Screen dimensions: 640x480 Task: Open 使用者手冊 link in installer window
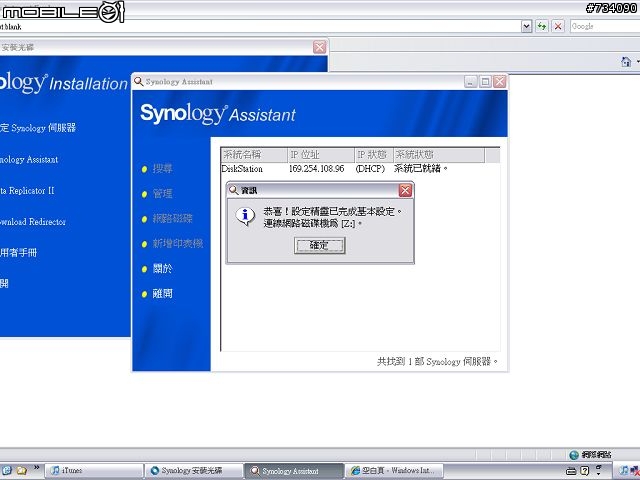[x=18, y=253]
